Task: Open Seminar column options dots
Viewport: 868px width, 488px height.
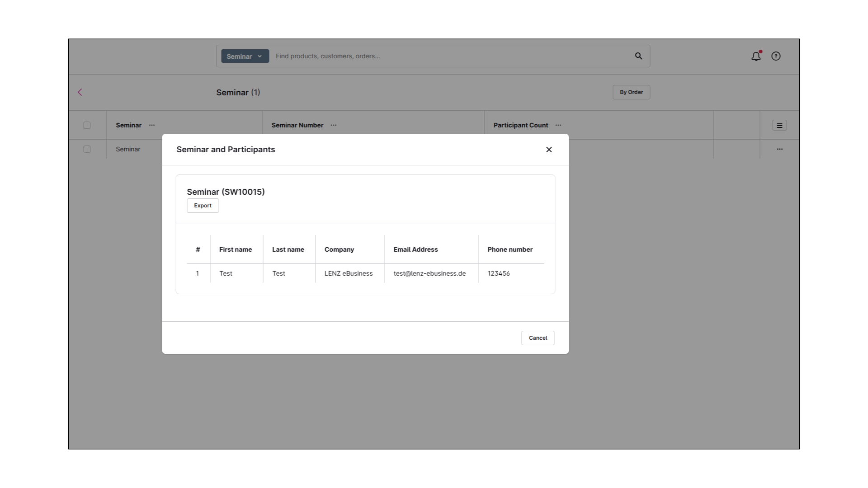Action: click(x=152, y=125)
